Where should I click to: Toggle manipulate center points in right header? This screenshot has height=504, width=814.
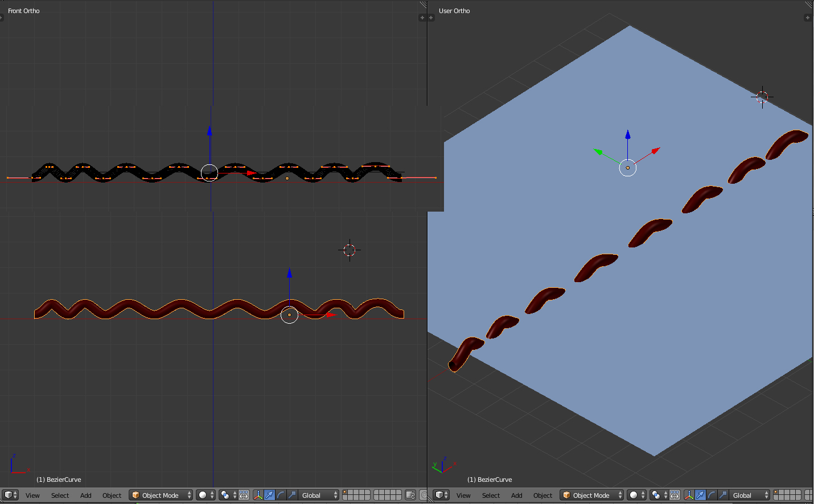(675, 495)
